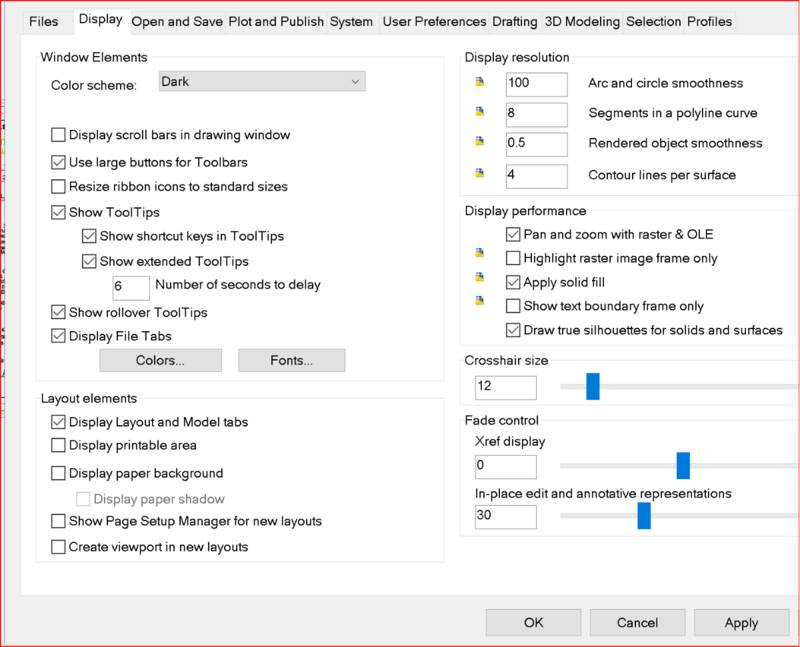Click drawing icon beside Apply solid fill
This screenshot has width=800, height=647.
(479, 282)
